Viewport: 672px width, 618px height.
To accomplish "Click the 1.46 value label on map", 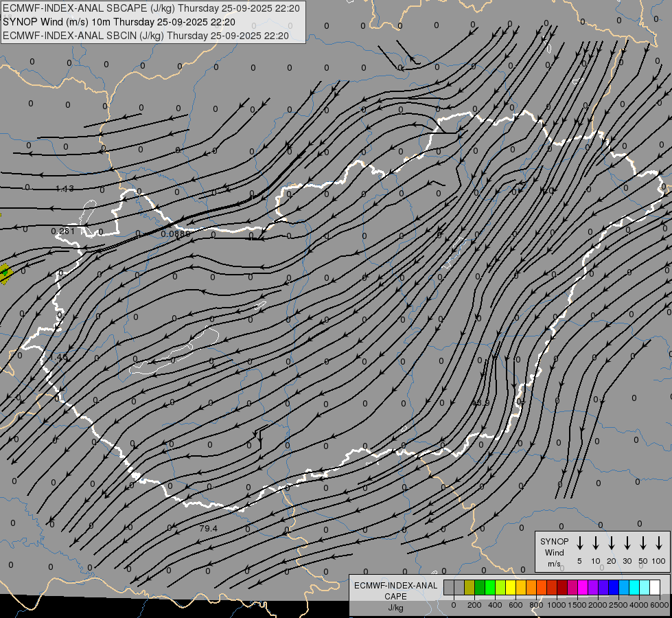I will coord(58,357).
